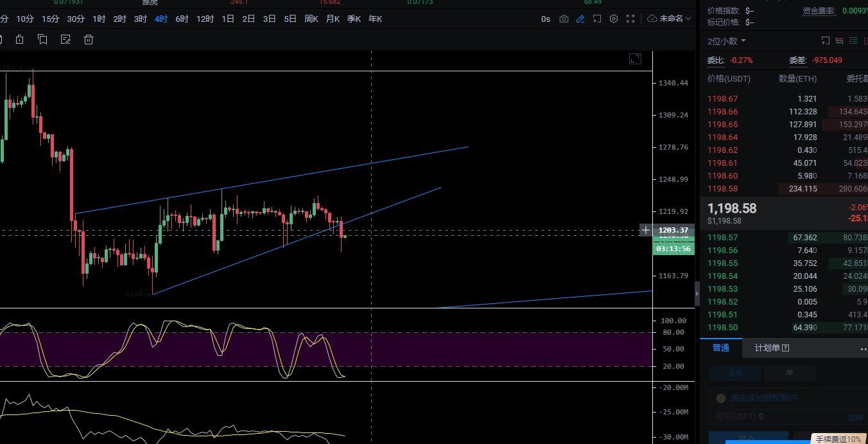The image size is (868, 444).
Task: Delete drawings with the trash icon
Action: click(89, 40)
